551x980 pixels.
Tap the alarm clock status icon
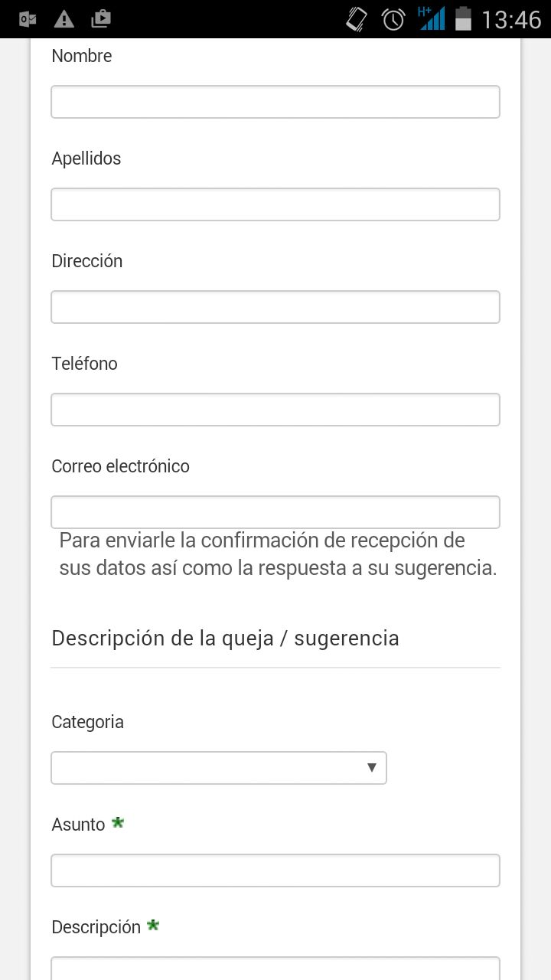393,19
